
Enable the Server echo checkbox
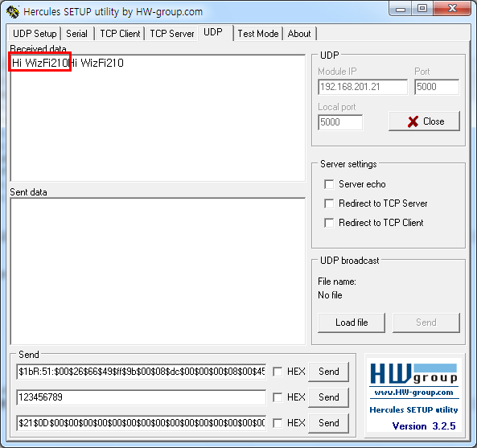(x=329, y=184)
